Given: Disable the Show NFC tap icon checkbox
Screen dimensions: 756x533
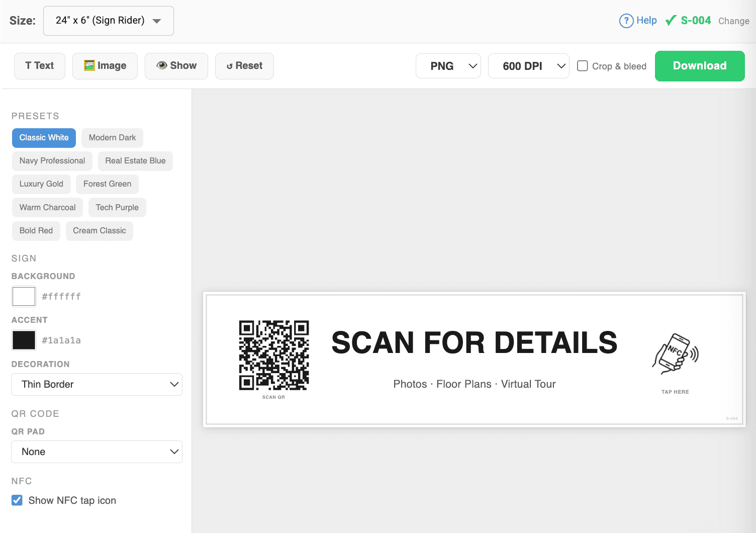Looking at the screenshot, I should click(x=17, y=500).
